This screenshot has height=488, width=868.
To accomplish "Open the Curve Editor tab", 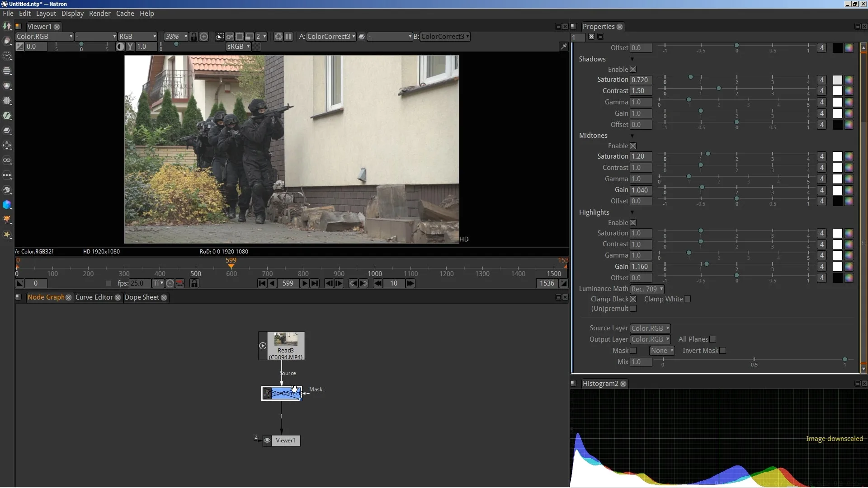I will [94, 297].
